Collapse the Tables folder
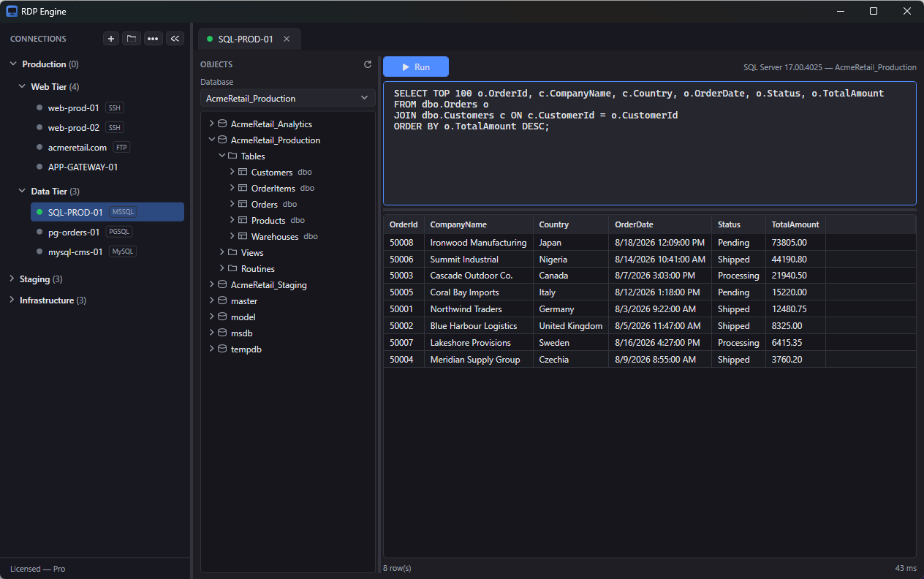This screenshot has width=924, height=579. (221, 156)
